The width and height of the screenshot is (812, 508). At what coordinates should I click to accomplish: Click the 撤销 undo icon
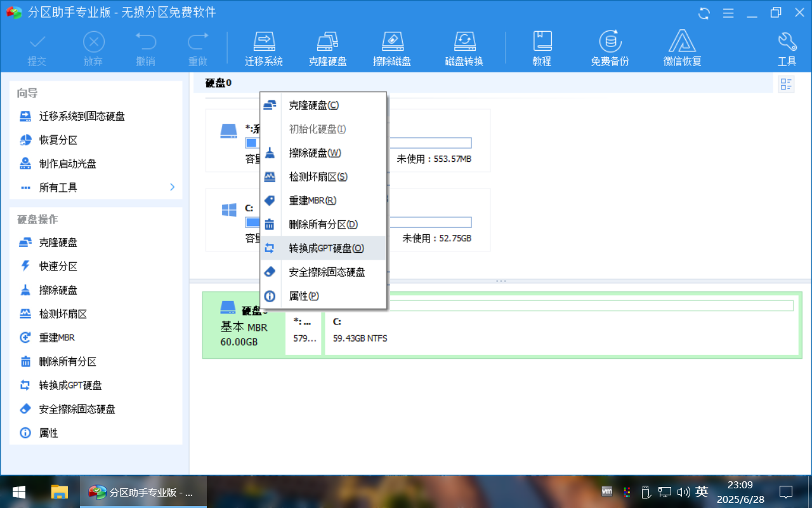click(x=145, y=48)
